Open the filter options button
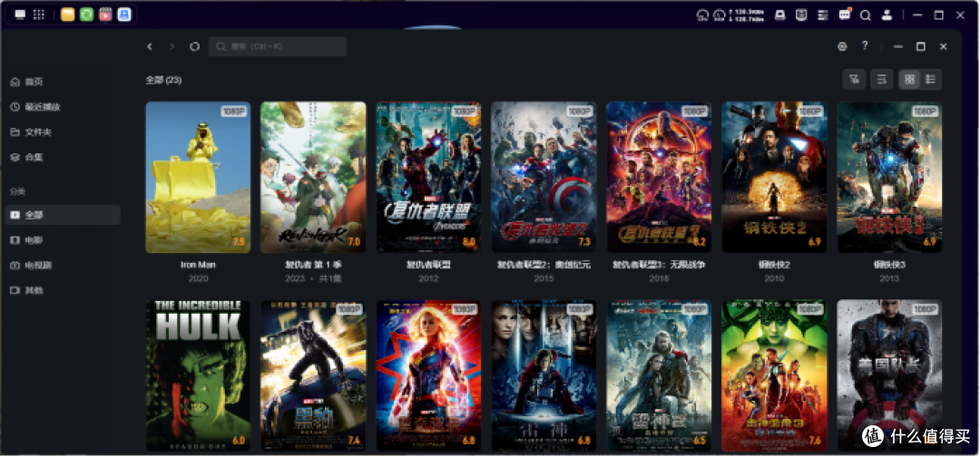Viewport: 980px width, 457px height. coord(854,79)
